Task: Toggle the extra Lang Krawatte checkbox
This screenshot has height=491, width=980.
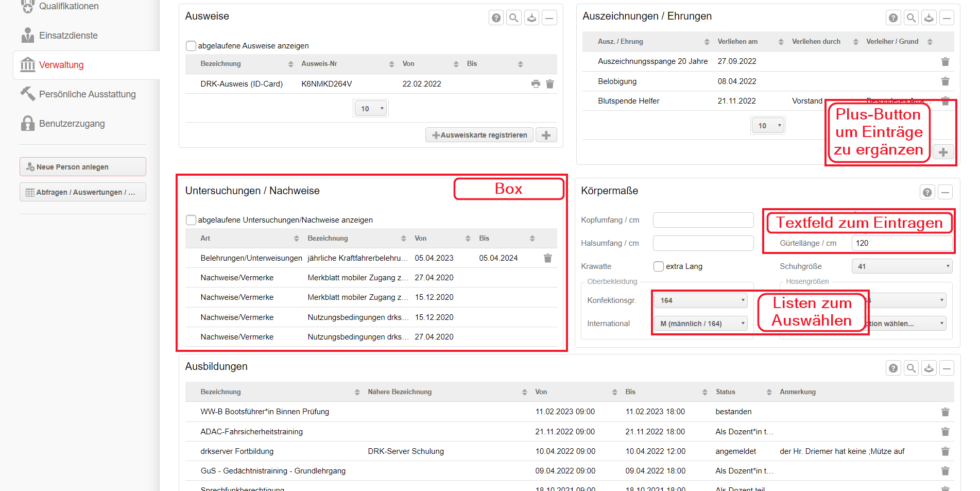Action: [658, 266]
